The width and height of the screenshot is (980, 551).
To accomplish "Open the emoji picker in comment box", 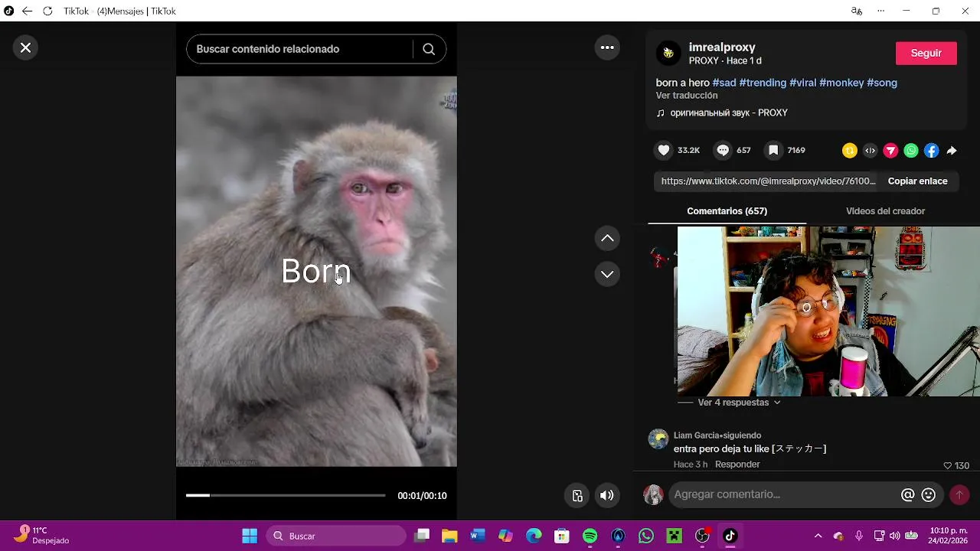I will pos(929,495).
